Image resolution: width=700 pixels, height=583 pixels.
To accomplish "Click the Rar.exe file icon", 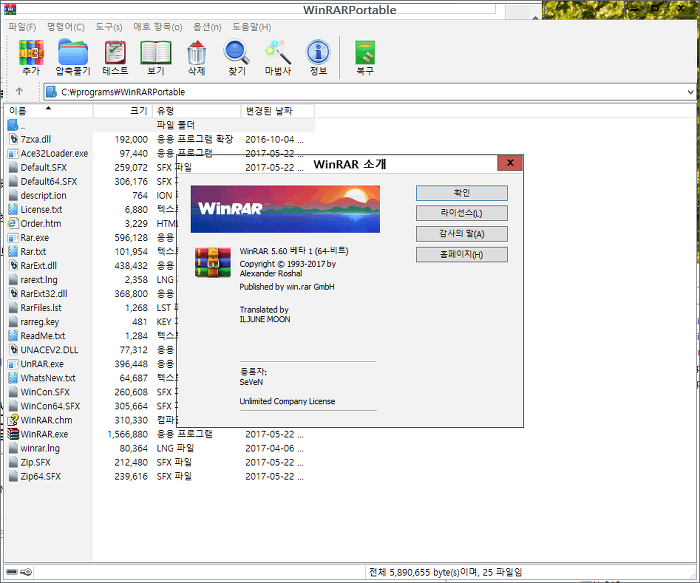I will pyautogui.click(x=13, y=237).
